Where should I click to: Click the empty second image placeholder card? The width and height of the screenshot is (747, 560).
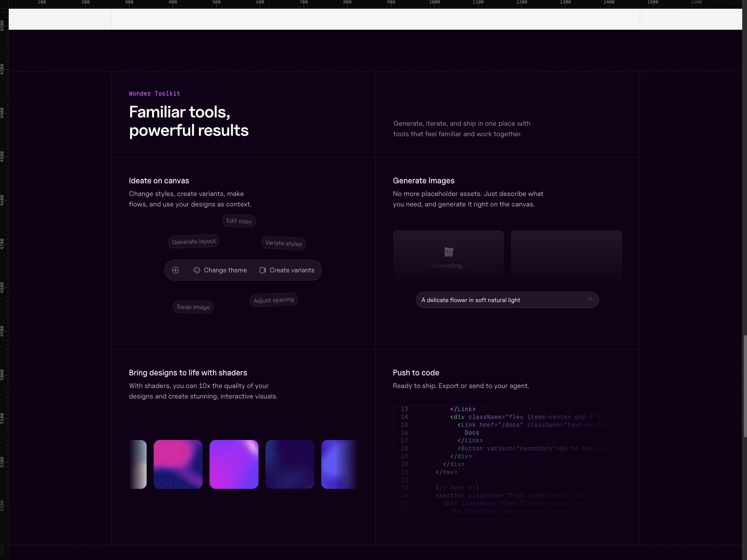[566, 258]
